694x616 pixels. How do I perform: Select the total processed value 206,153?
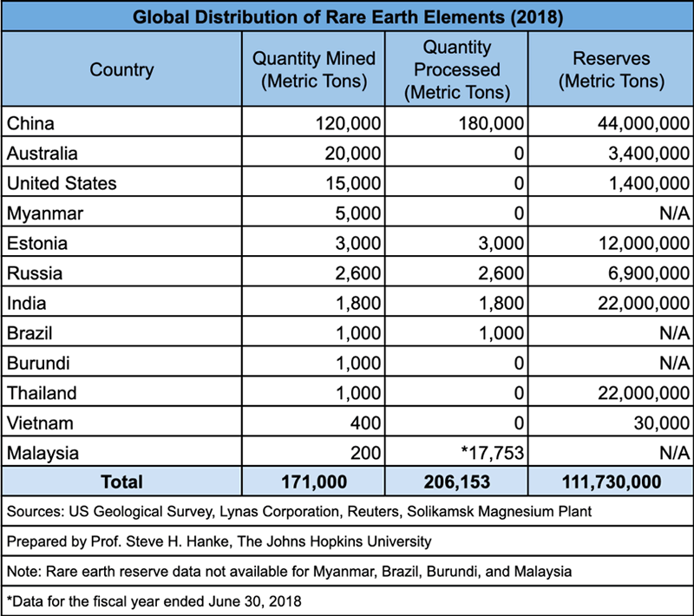tap(456, 482)
